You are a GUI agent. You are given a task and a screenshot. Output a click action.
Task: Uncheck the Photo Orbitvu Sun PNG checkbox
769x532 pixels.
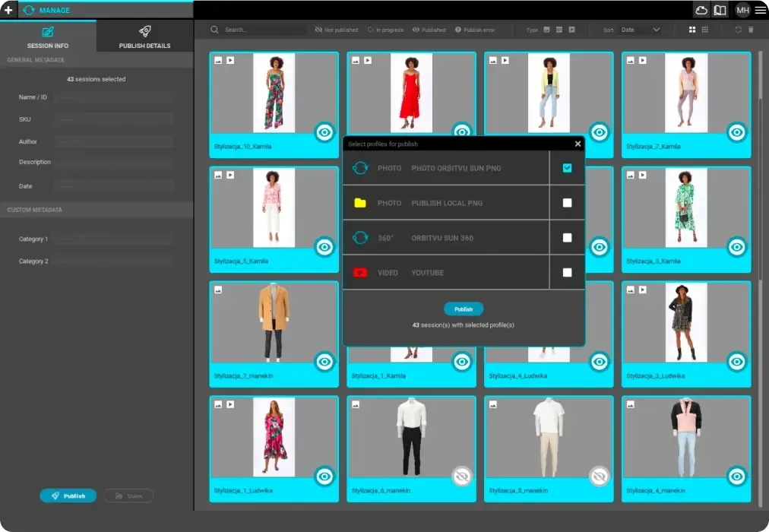click(x=567, y=168)
